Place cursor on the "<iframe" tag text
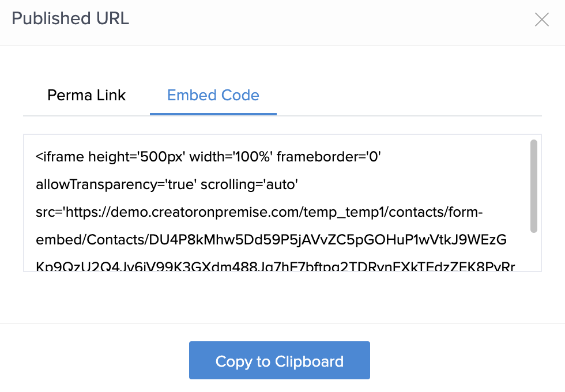 [60, 157]
